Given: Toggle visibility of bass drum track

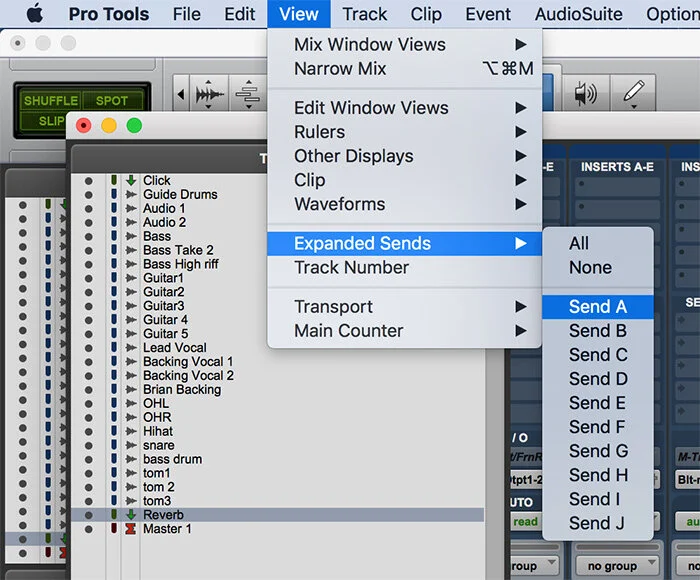Looking at the screenshot, I should [x=89, y=459].
